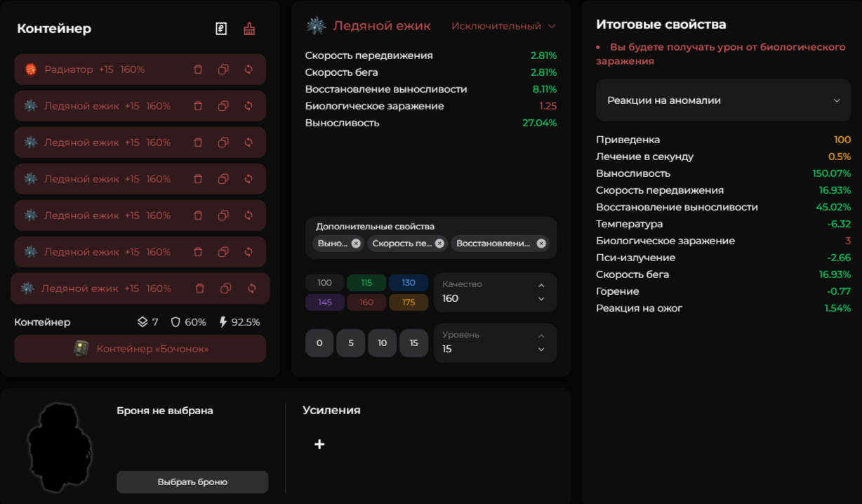Expand the Реакции на аномалии section

pos(723,100)
